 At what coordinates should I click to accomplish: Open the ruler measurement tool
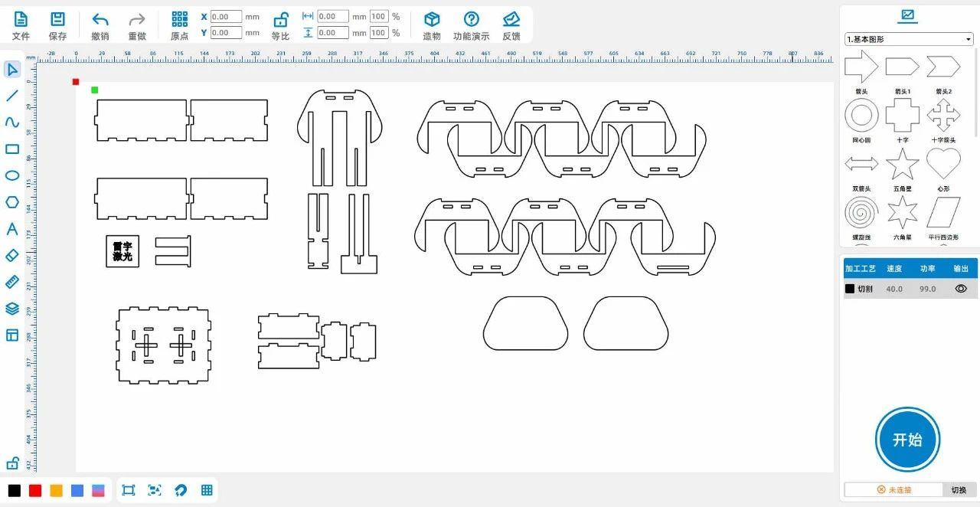12,282
